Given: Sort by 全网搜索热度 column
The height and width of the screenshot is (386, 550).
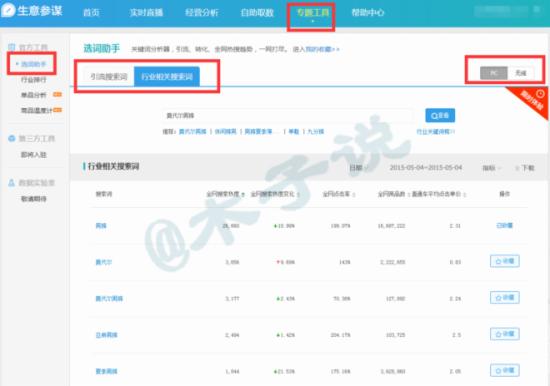Looking at the screenshot, I should (x=225, y=194).
